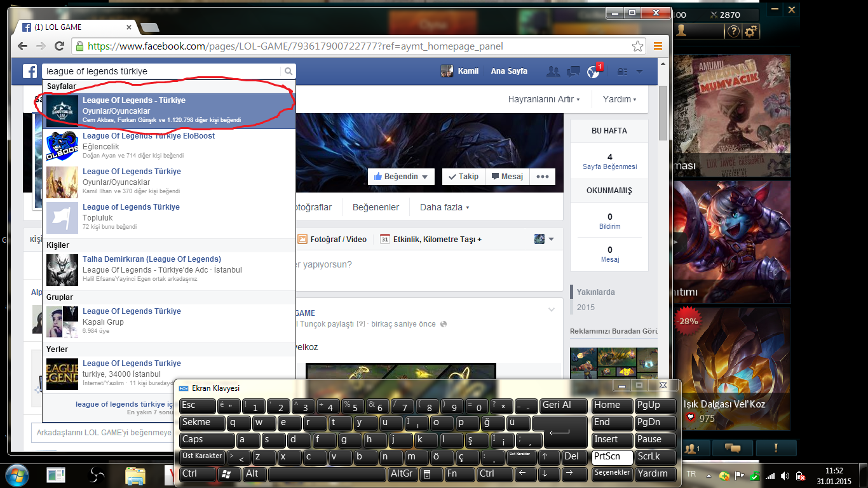Viewport: 868px width, 488px height.
Task: Click the volume speaker icon in the system tray
Action: tap(785, 476)
